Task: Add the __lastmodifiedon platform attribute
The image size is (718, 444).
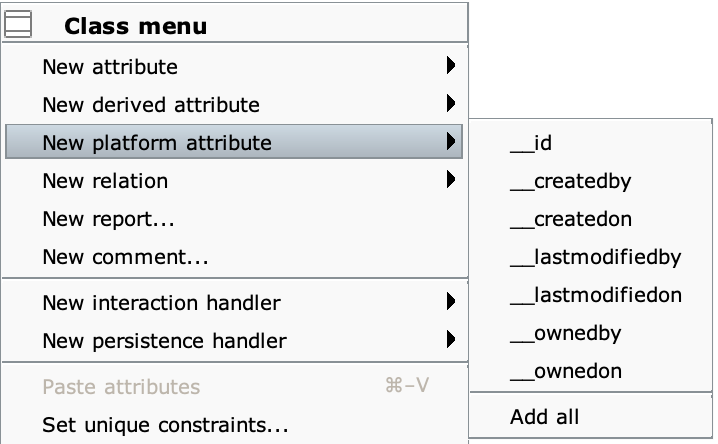Action: pos(591,295)
